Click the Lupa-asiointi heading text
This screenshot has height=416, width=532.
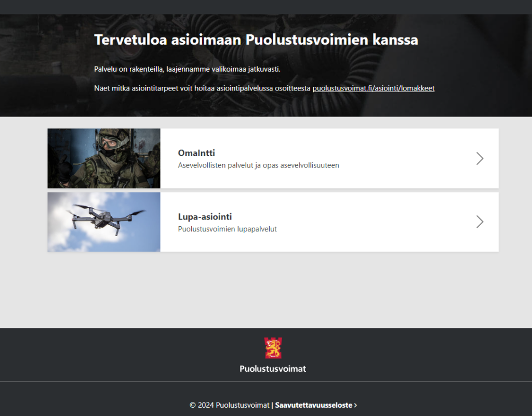point(205,216)
